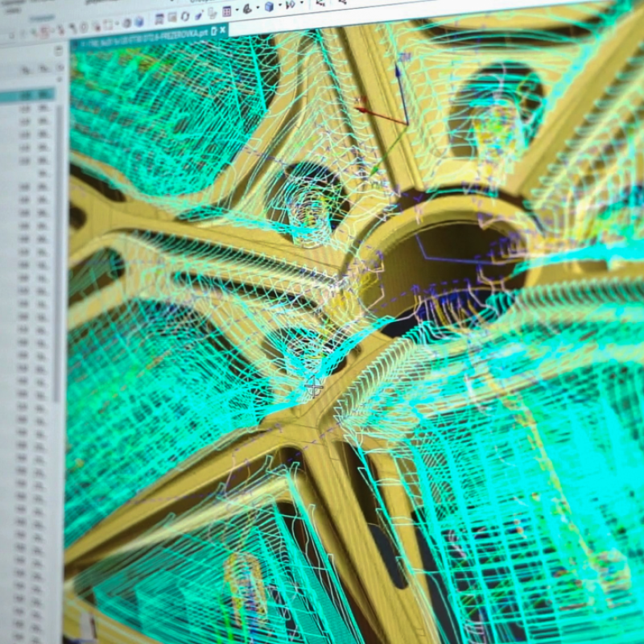Click the restore icon on the FREZEROVKA.prt tab
The width and height of the screenshot is (644, 644).
(x=213, y=31)
